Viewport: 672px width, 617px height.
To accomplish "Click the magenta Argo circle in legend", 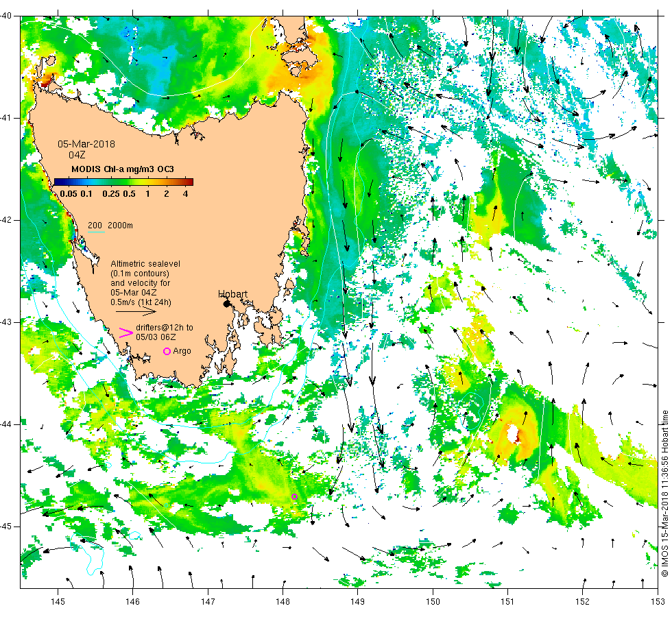I will pos(167,351).
